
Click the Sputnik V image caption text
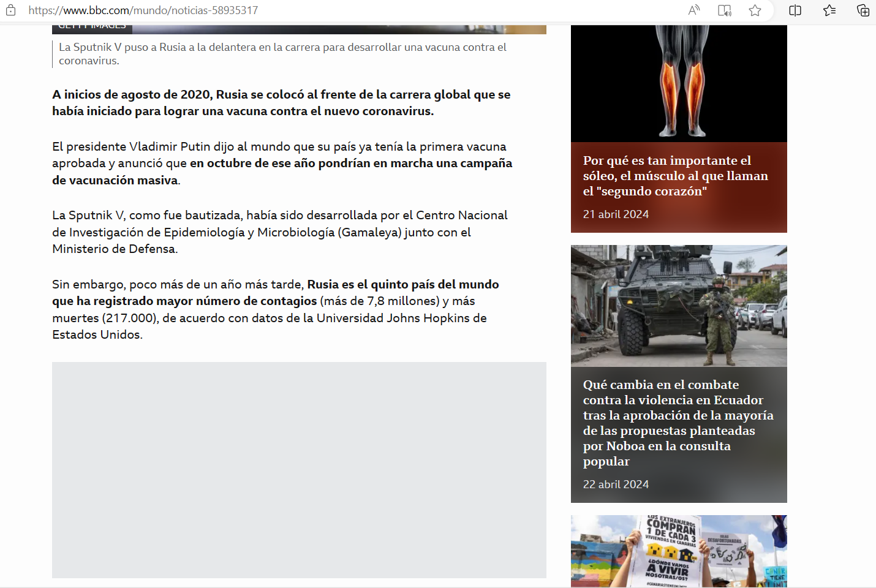pos(282,54)
